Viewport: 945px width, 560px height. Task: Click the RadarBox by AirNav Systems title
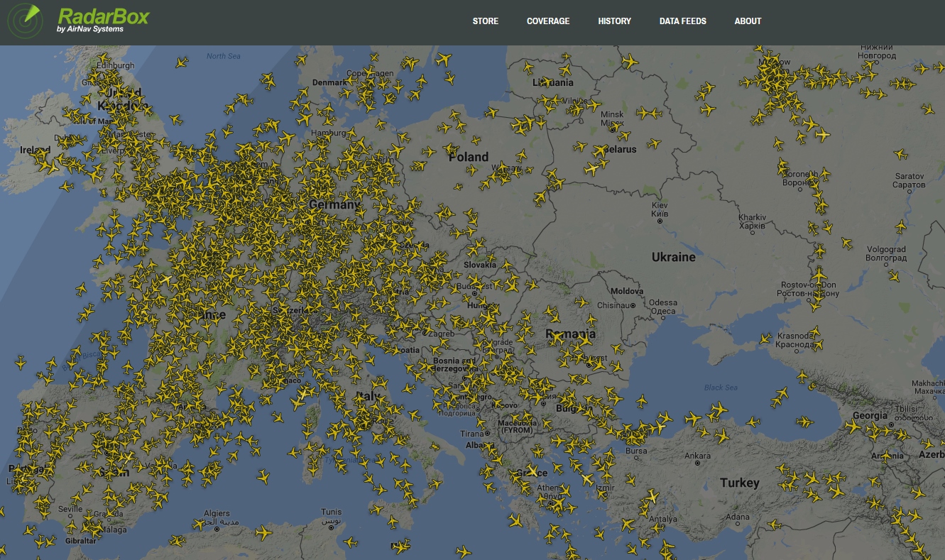click(x=103, y=19)
